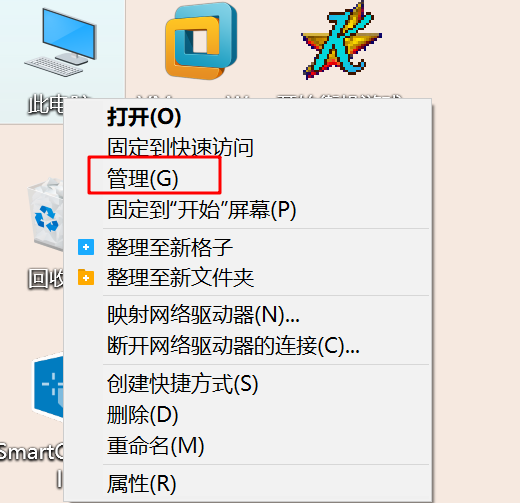
Task: Select the VMware Workstation desktop icon
Action: [201, 41]
